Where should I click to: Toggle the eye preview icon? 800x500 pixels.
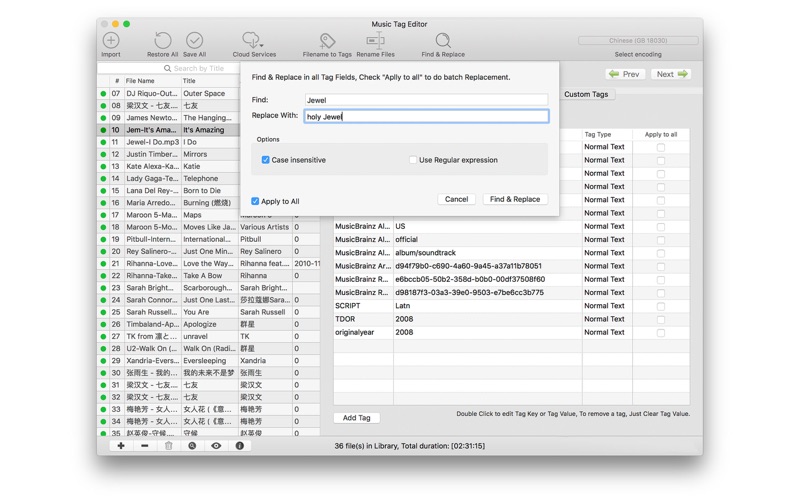[x=216, y=446]
